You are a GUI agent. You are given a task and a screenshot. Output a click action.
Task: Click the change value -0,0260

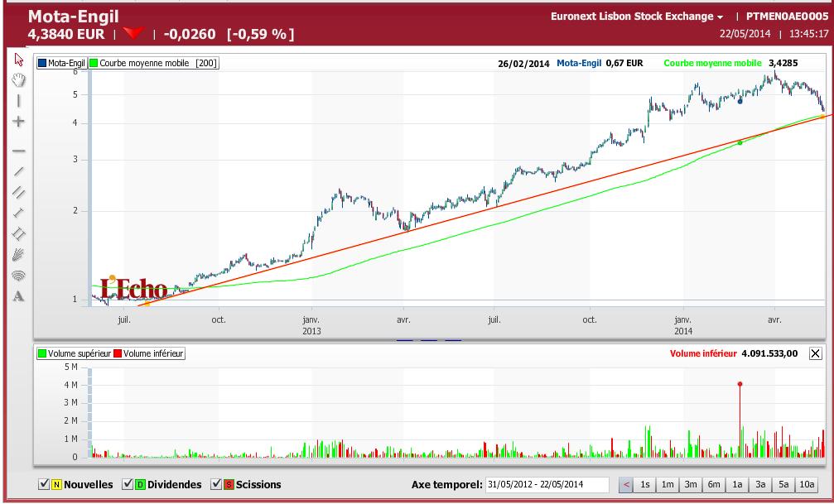pyautogui.click(x=190, y=35)
